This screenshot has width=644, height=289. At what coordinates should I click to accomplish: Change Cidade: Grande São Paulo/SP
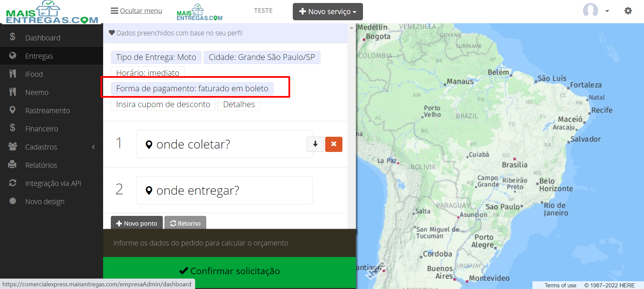click(x=262, y=57)
